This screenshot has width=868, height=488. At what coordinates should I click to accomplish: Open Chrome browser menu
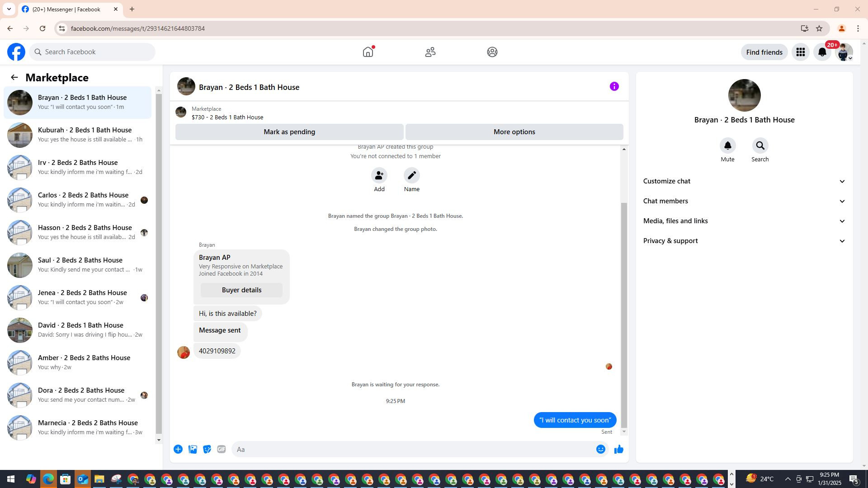[858, 28]
